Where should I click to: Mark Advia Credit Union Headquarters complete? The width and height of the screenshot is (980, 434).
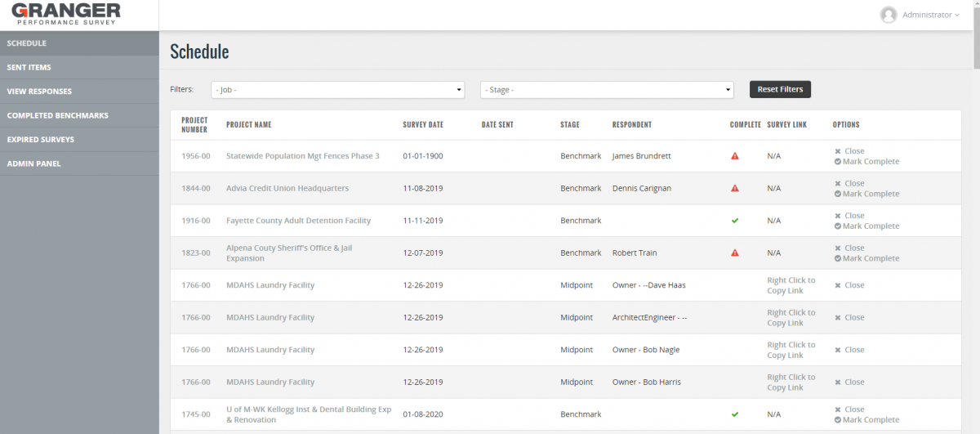pyautogui.click(x=866, y=194)
